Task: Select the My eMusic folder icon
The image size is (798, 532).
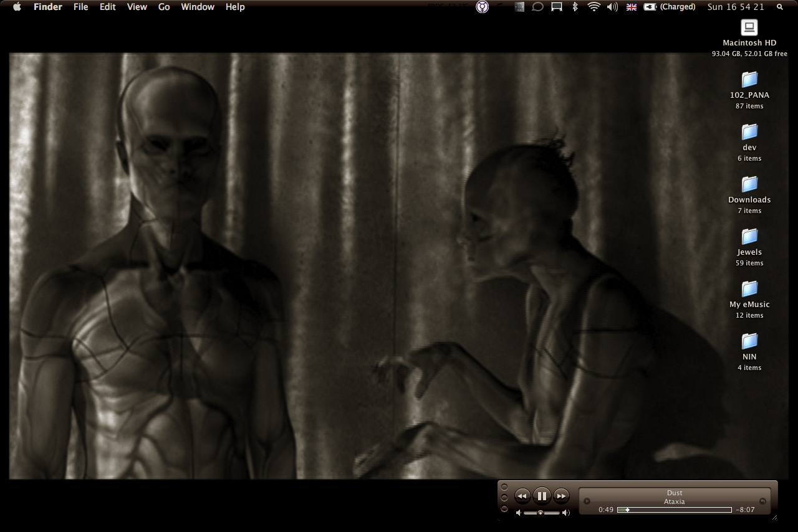Action: [749, 288]
